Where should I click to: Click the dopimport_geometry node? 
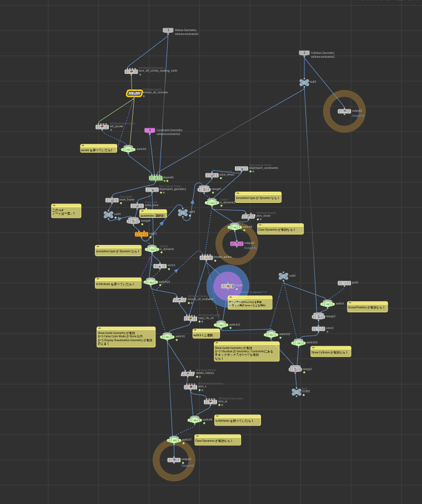click(x=152, y=189)
